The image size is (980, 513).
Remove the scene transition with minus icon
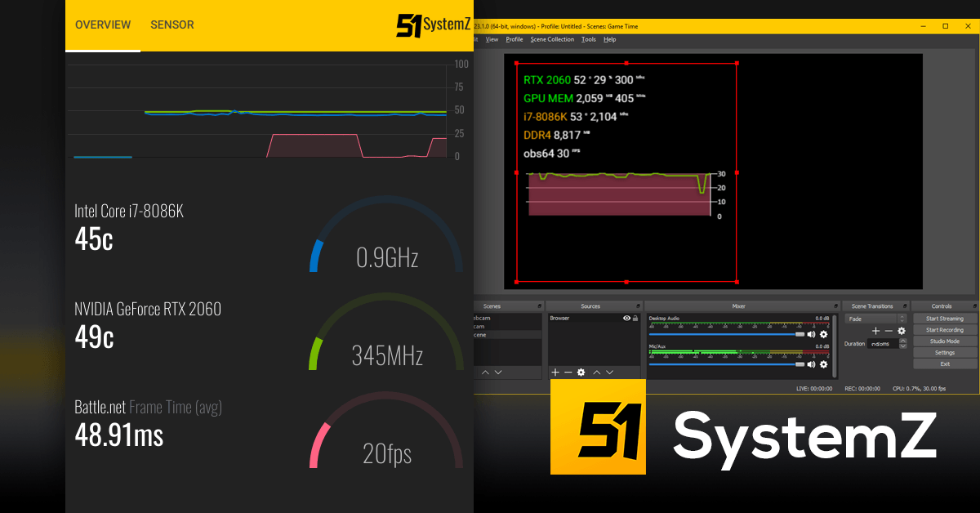click(889, 331)
